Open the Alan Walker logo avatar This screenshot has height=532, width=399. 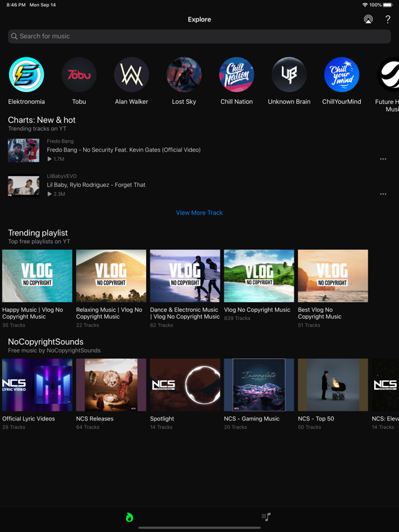(132, 75)
